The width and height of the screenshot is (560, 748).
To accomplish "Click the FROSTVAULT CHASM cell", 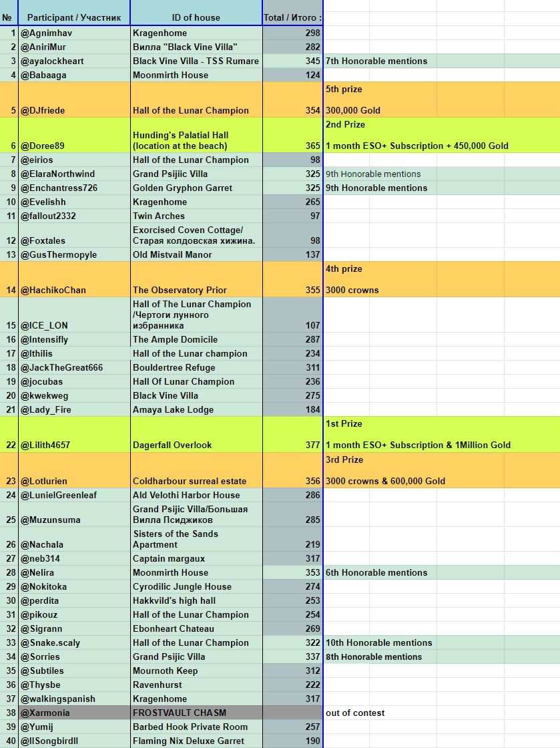I will pyautogui.click(x=196, y=713).
